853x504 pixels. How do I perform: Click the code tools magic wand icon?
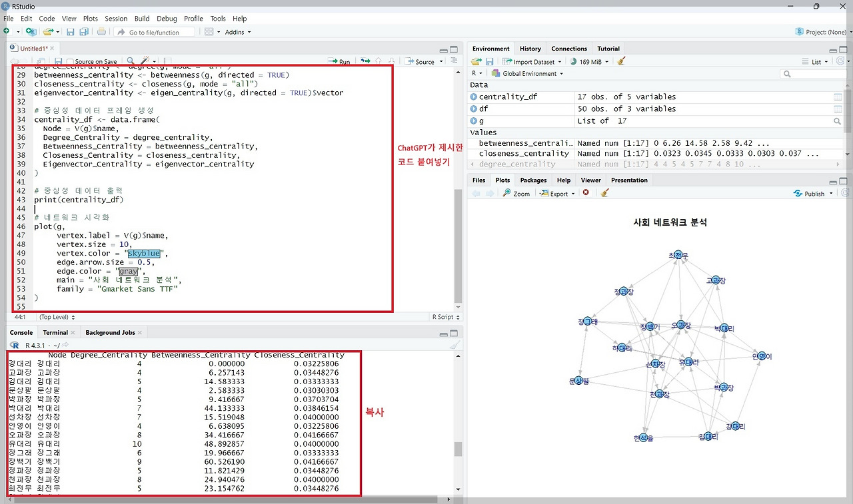144,61
